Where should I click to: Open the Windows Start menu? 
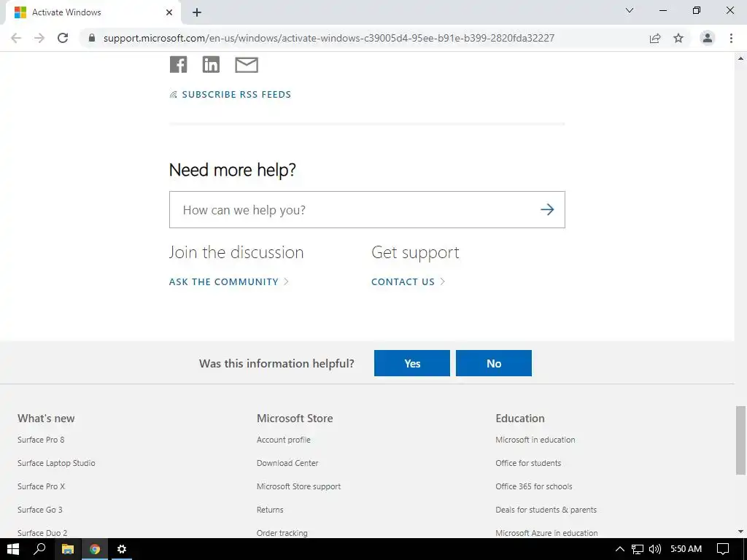coord(13,549)
